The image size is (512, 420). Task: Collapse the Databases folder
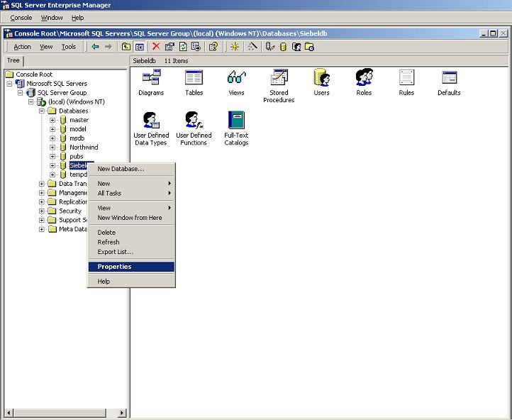pyautogui.click(x=42, y=111)
